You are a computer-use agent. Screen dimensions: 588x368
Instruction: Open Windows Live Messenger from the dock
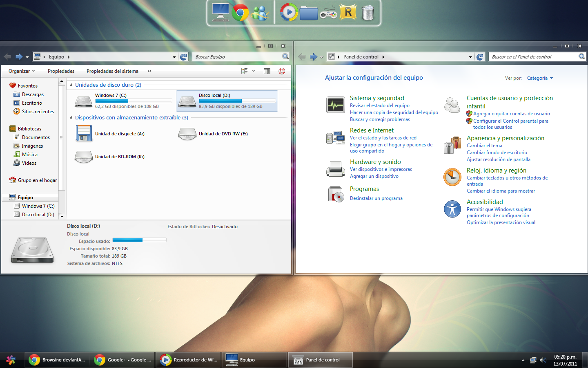pos(260,13)
